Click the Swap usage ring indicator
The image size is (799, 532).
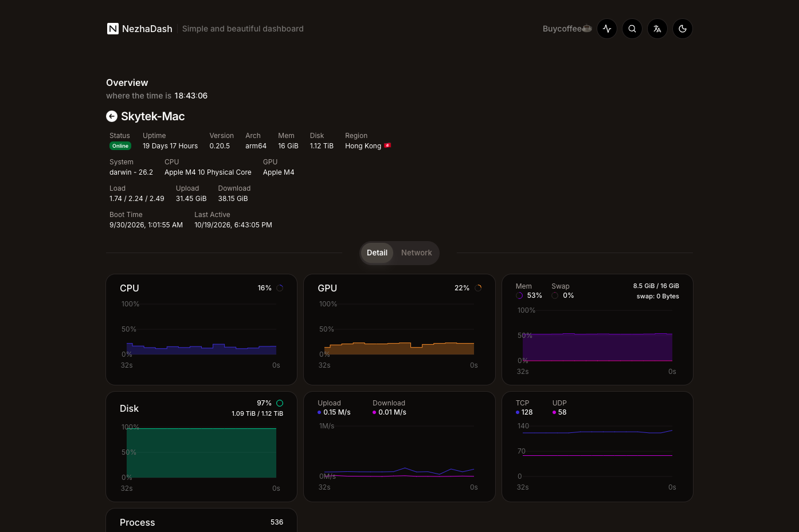[x=555, y=295]
